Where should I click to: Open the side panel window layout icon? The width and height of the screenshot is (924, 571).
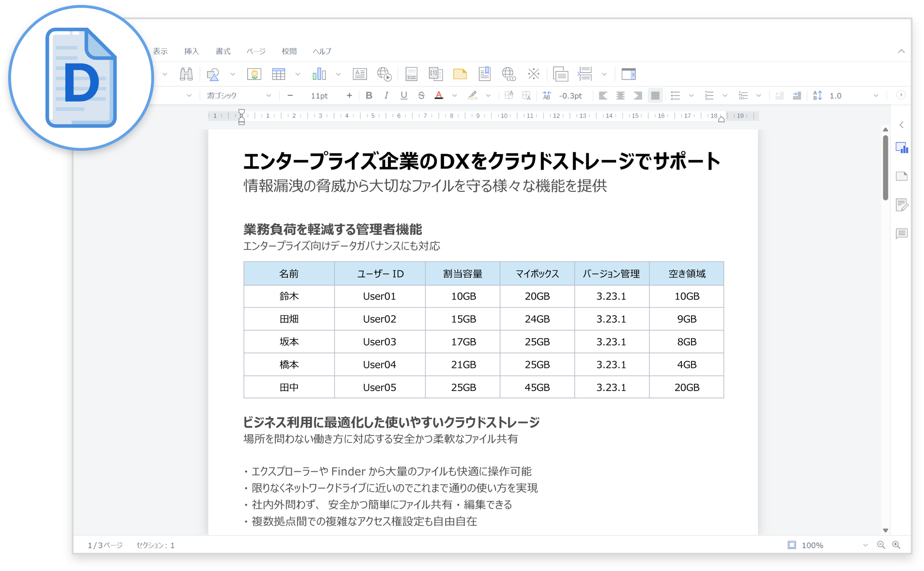pyautogui.click(x=629, y=74)
